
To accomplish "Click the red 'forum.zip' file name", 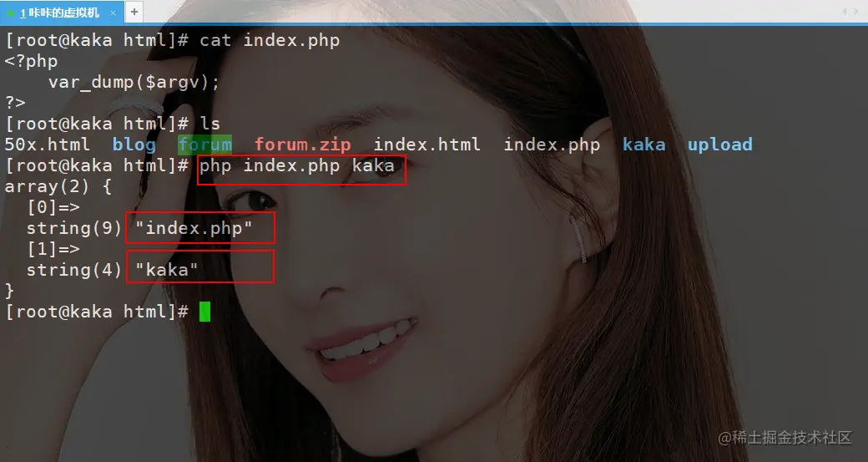I will coord(303,145).
